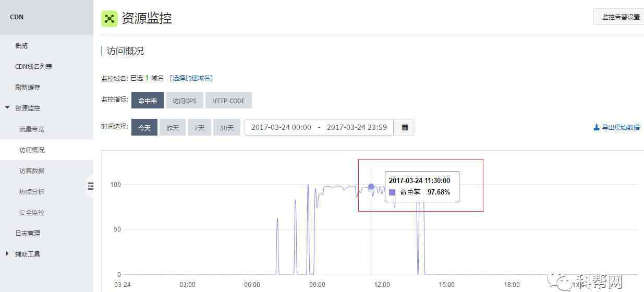
Task: Select the 昨天 time range
Action: click(173, 127)
